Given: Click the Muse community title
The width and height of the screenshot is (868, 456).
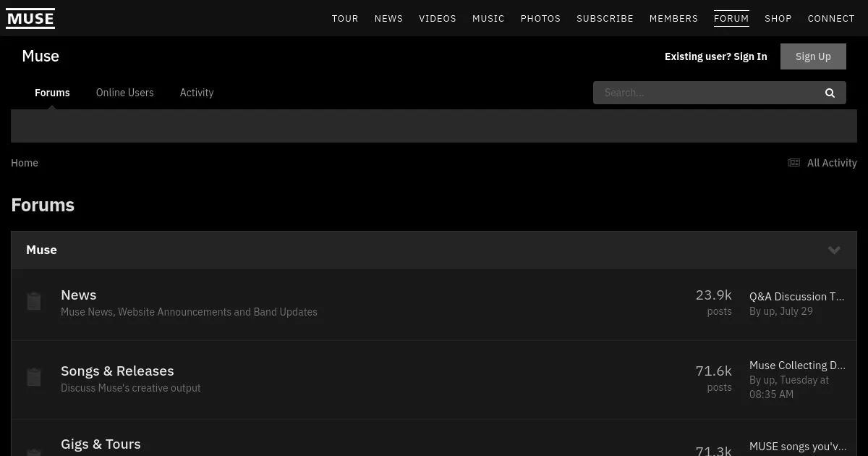Looking at the screenshot, I should [x=41, y=56].
